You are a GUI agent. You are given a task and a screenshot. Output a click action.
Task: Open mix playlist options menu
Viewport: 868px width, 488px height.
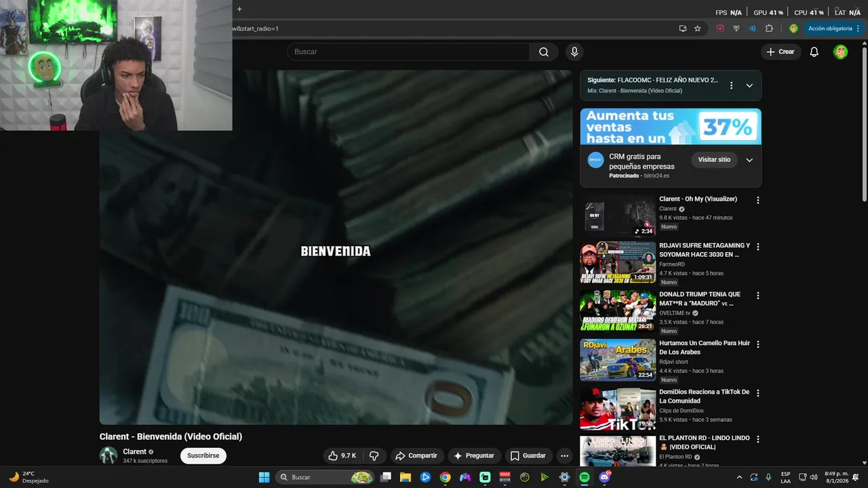click(731, 85)
